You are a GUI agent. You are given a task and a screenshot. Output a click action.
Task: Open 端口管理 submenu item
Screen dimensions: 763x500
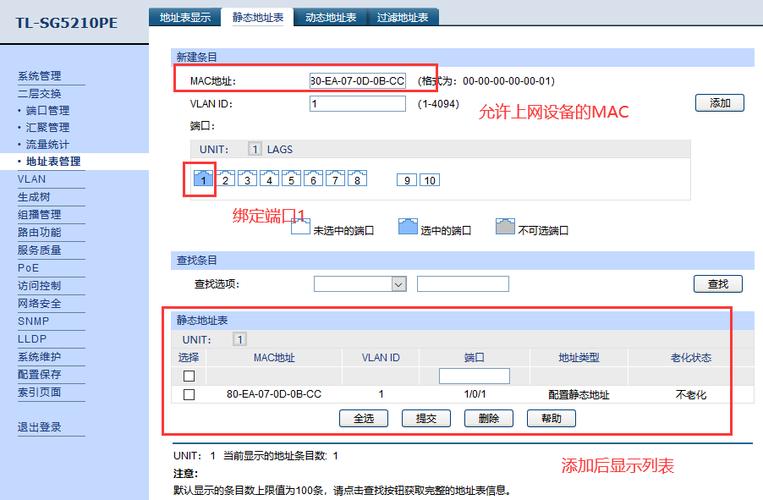[x=47, y=110]
